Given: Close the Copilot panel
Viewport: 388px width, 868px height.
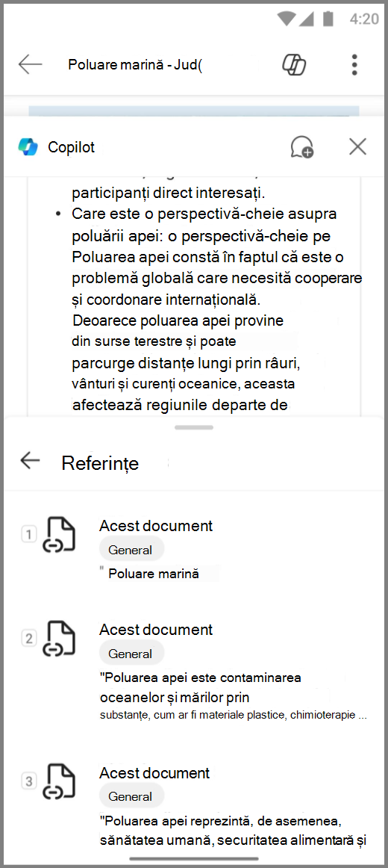Looking at the screenshot, I should coord(357,146).
